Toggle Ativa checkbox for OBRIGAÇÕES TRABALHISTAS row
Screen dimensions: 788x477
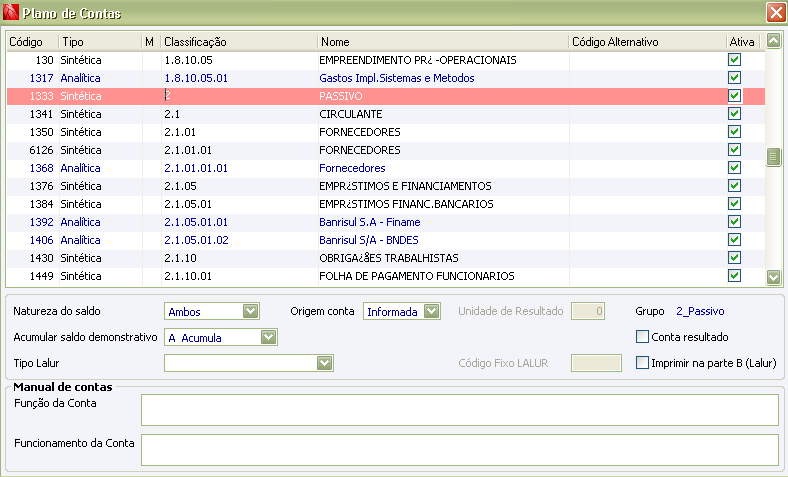pos(734,258)
